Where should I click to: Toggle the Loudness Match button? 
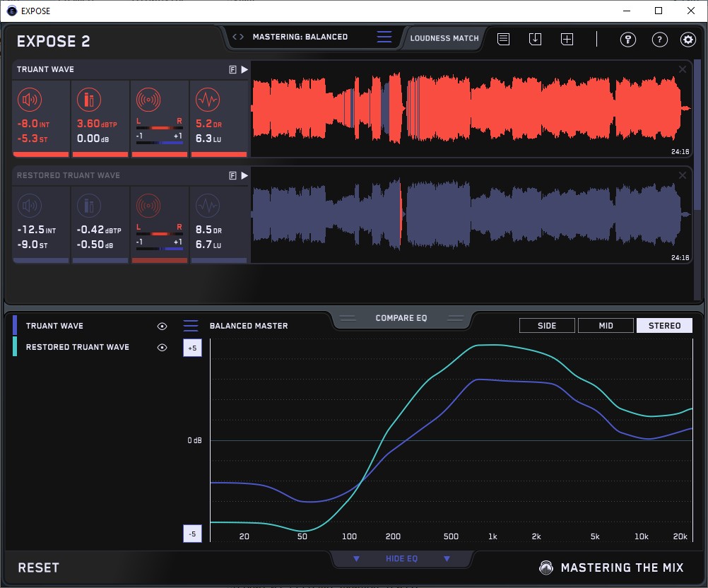[x=444, y=37]
